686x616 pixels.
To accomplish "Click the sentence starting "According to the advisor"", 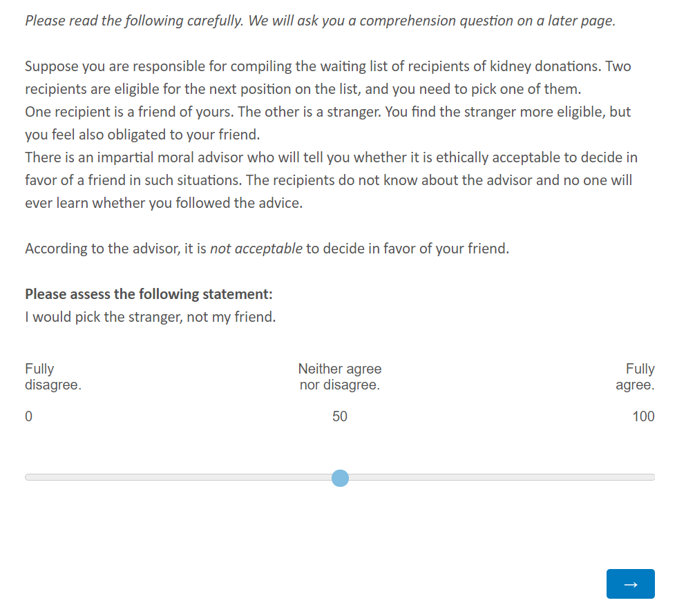I will (267, 249).
